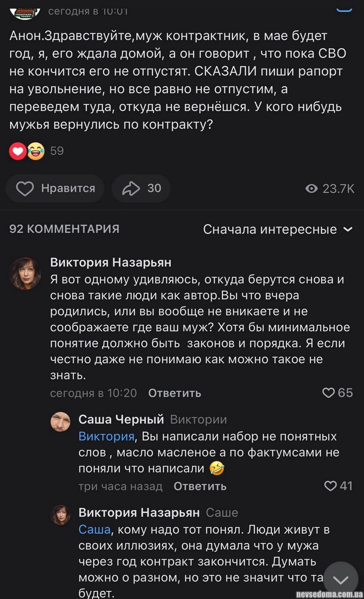
Task: Open the laughing emoji reaction
Action: pos(36,150)
